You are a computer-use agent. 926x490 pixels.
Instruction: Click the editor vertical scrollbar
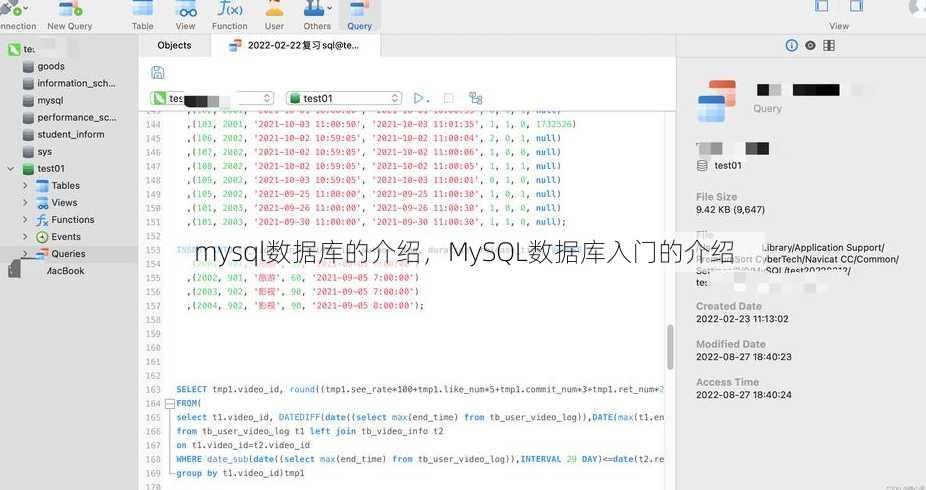tap(670, 347)
